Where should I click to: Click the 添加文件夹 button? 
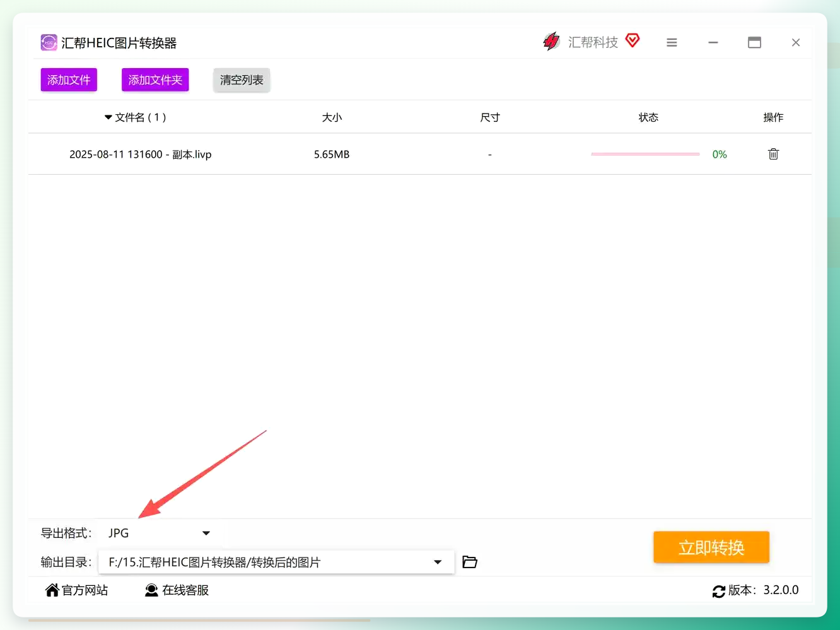pos(155,80)
